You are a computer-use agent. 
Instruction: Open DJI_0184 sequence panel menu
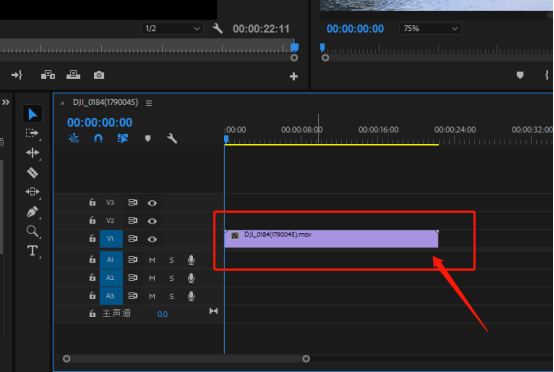(149, 103)
